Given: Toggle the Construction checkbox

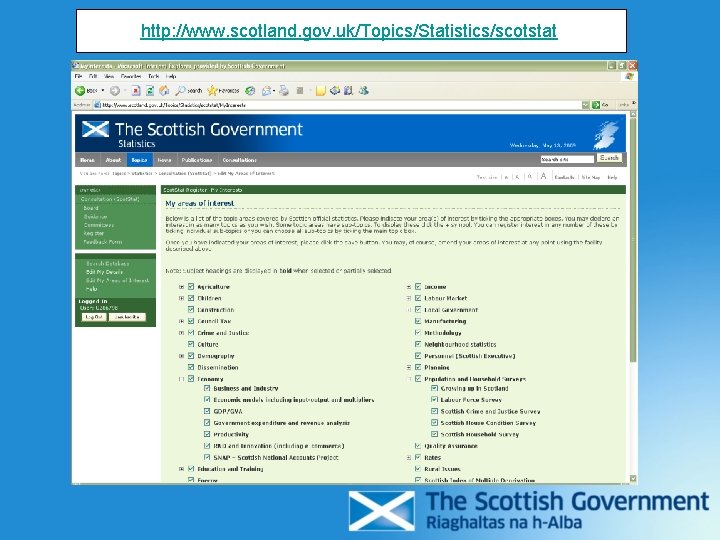Looking at the screenshot, I should point(191,309).
